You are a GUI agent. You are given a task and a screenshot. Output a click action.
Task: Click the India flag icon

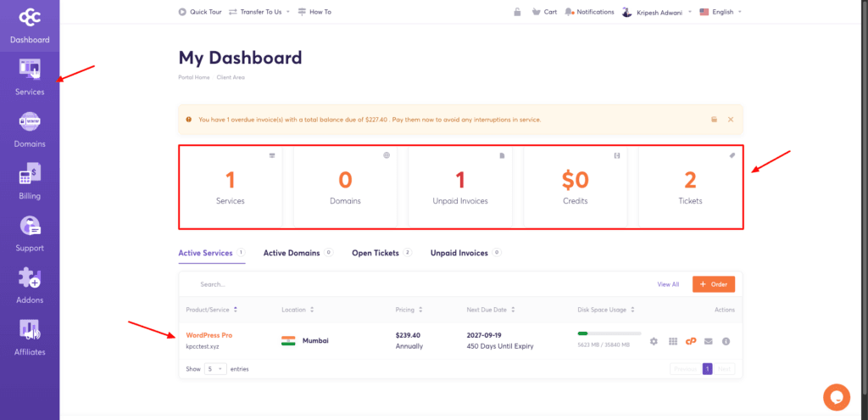coord(288,341)
